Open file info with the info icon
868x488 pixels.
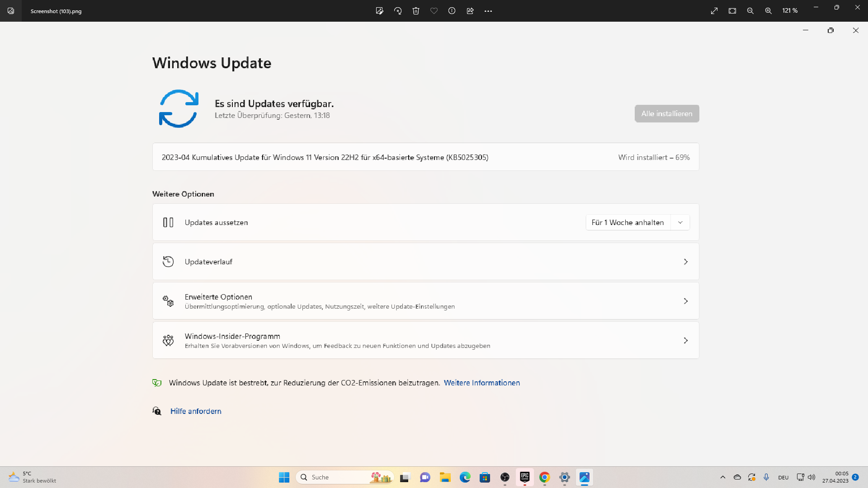pos(452,11)
